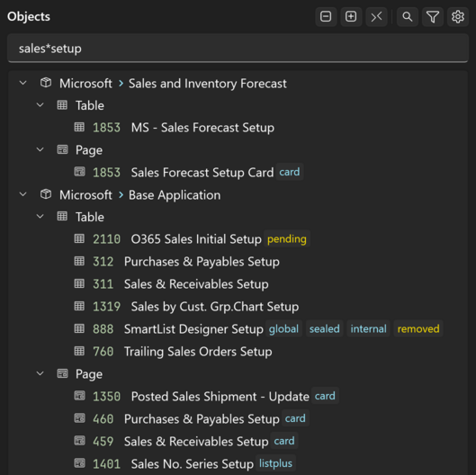
Task: Click table icon beside Table under Sales and Inventory Forecast
Action: [62, 105]
